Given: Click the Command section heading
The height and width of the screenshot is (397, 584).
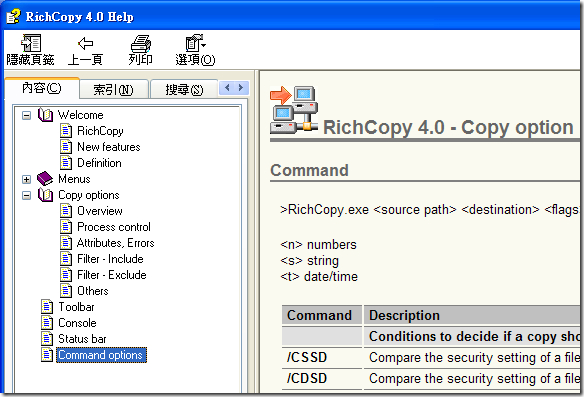Looking at the screenshot, I should tap(310, 171).
